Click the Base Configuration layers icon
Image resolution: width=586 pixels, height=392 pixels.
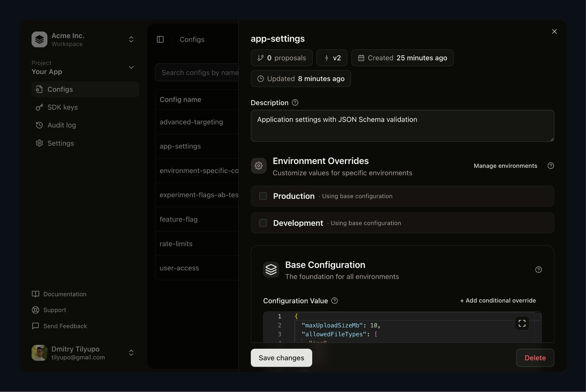pos(271,269)
